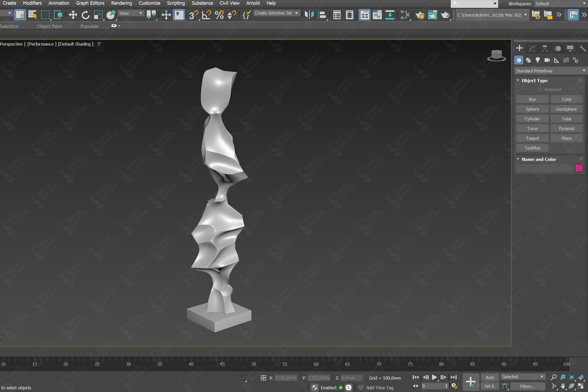Open the Animation menu
The height and width of the screenshot is (392, 588).
59,3
